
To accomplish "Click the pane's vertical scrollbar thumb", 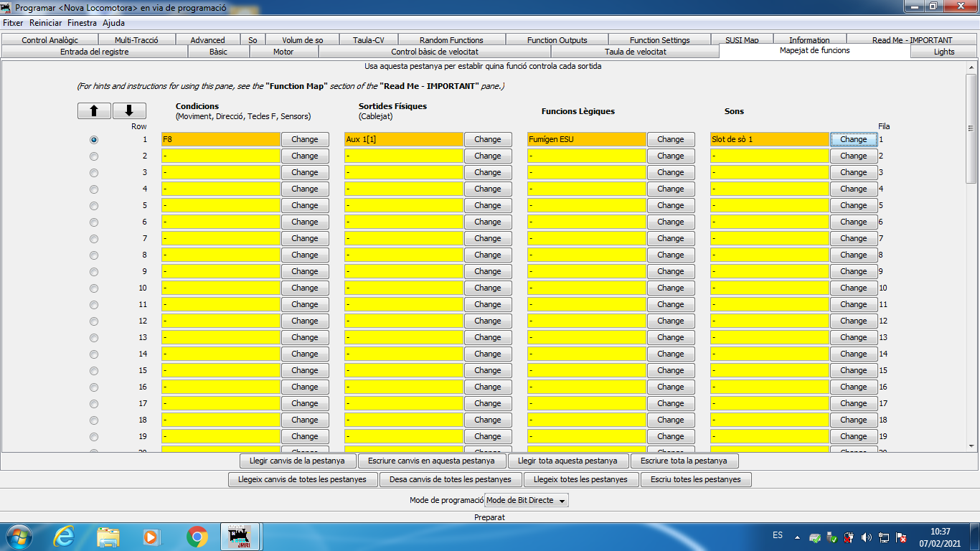I will 971,128.
